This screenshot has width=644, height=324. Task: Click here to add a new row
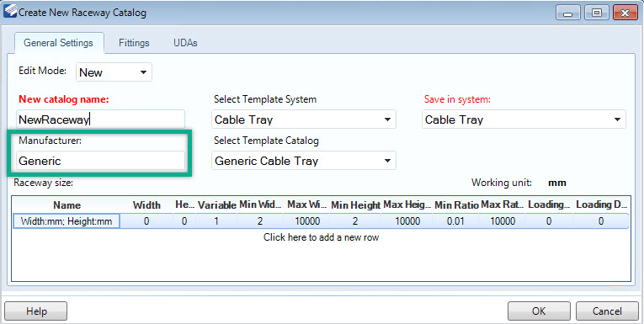[321, 237]
